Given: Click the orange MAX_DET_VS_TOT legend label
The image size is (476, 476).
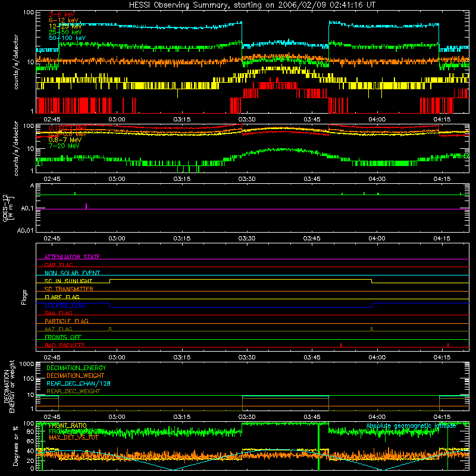Looking at the screenshot, I should pos(73,437).
